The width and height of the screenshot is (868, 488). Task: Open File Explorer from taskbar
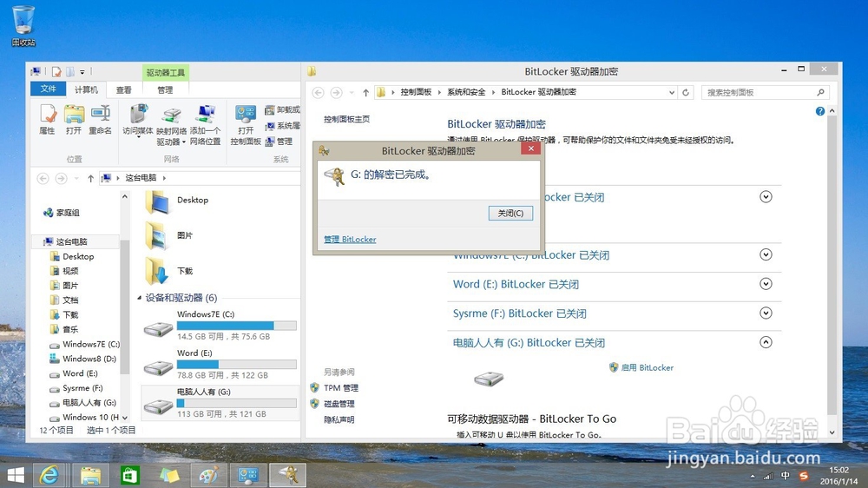[91, 475]
